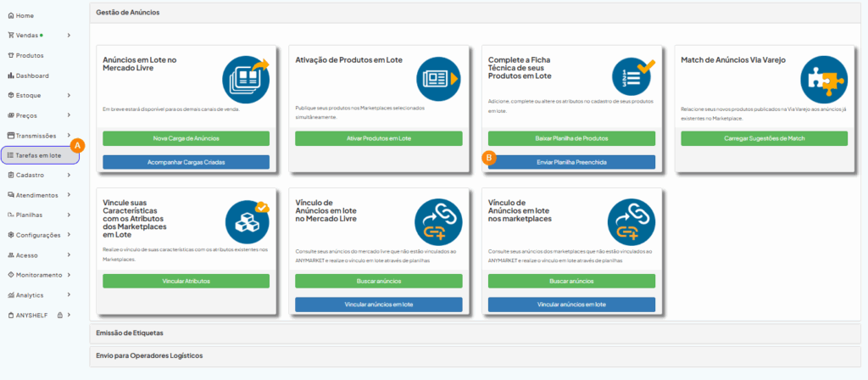Click the Vincule Características boxes icon

click(247, 222)
